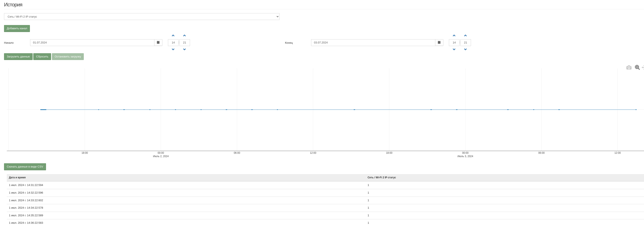The image size is (644, 225).
Task: Select row 1 июл. 2024 г. 14:35:22:589
Action: [325, 215]
